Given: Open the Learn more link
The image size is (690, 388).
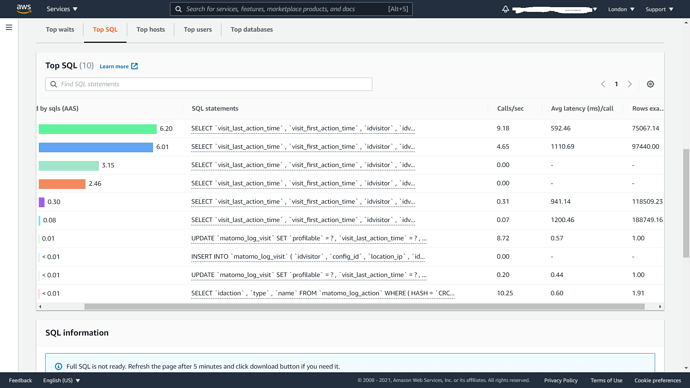Looking at the screenshot, I should tap(114, 66).
